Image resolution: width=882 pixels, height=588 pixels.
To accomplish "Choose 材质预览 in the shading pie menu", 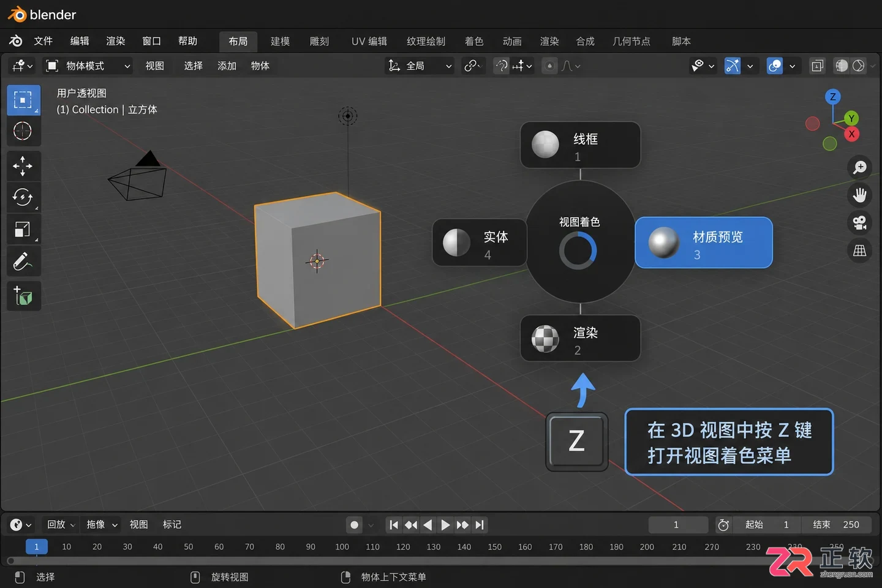I will click(x=704, y=243).
